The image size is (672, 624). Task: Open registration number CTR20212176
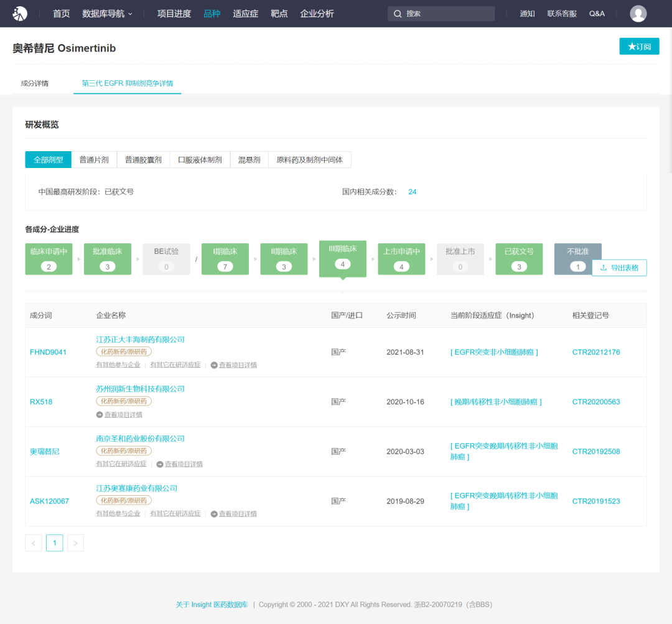[x=596, y=352]
